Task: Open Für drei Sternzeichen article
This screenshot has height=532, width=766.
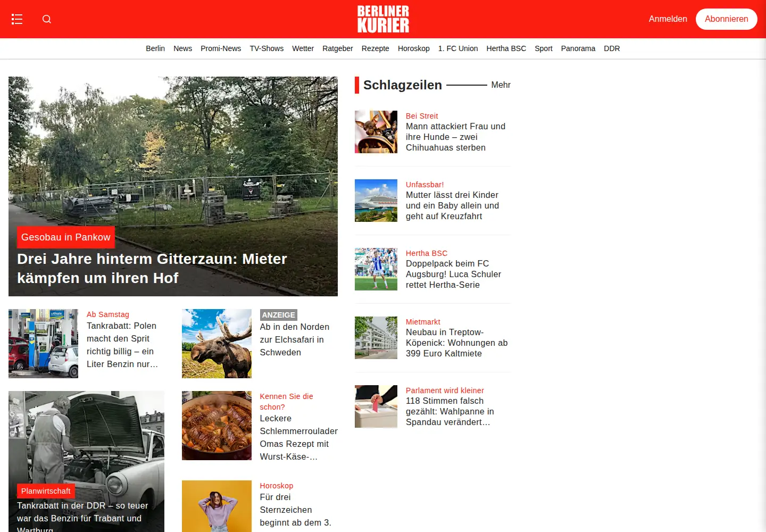Action: 295,510
